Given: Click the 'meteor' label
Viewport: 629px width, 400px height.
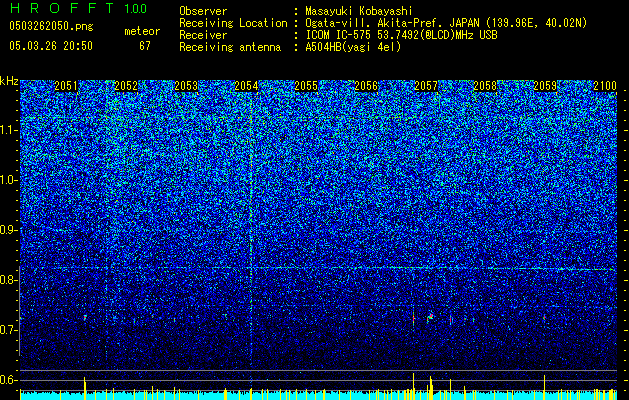Looking at the screenshot, I should tap(142, 31).
